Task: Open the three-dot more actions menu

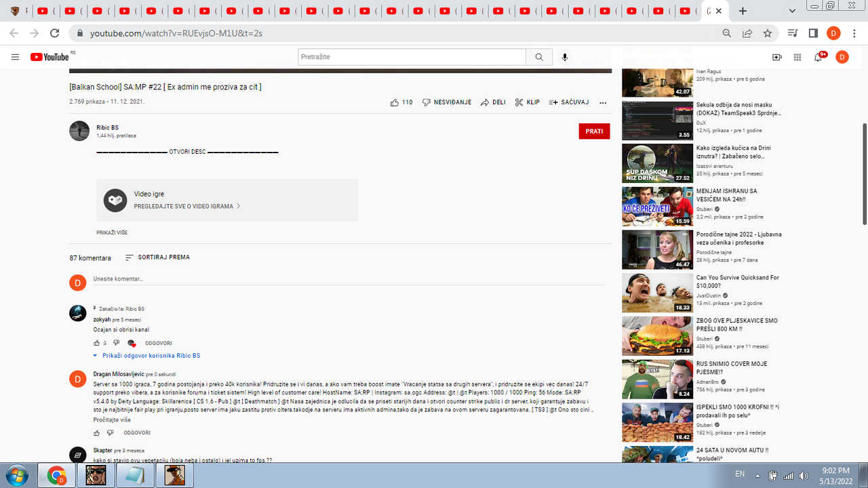Action: click(x=603, y=103)
